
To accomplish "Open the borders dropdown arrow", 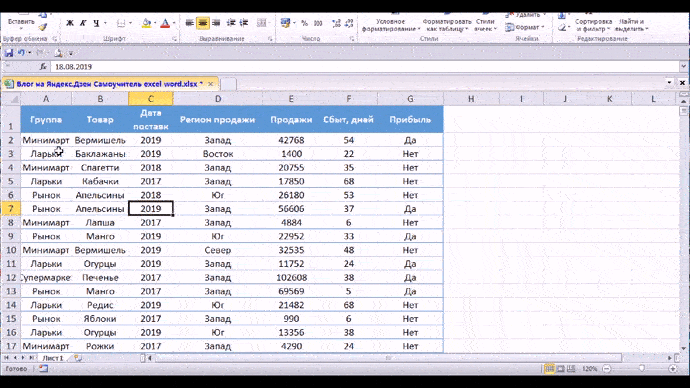I will pos(130,23).
